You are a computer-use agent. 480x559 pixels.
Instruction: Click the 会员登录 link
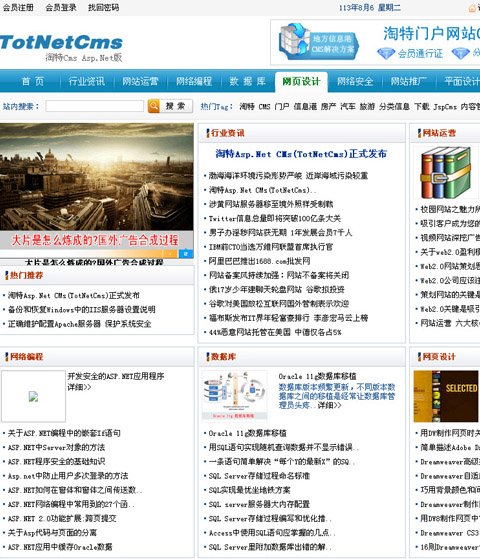click(x=61, y=7)
